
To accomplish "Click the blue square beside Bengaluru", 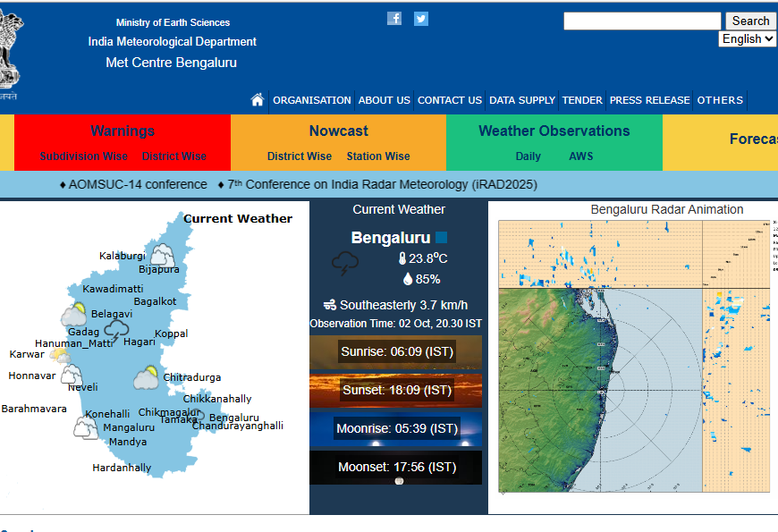I will pos(441,238).
